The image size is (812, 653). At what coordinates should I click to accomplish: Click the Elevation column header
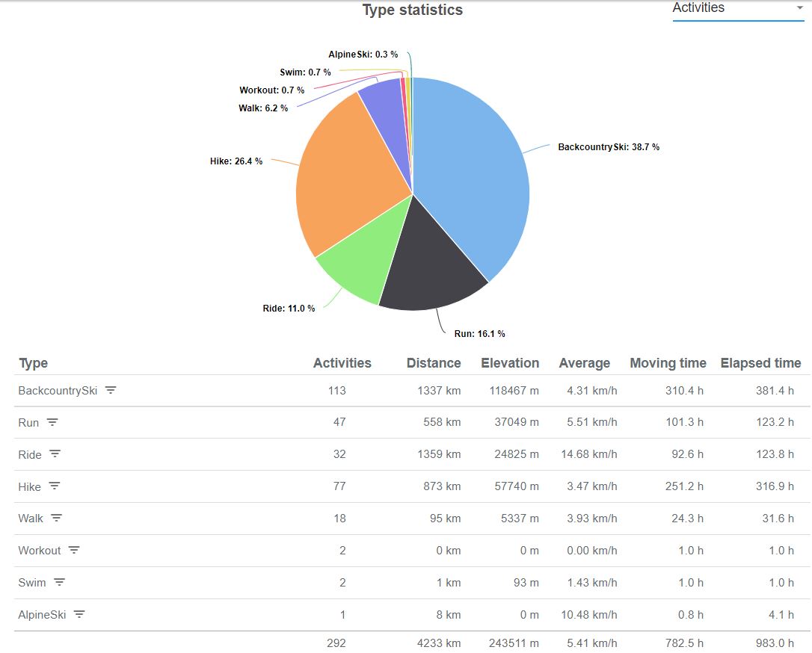pos(510,363)
